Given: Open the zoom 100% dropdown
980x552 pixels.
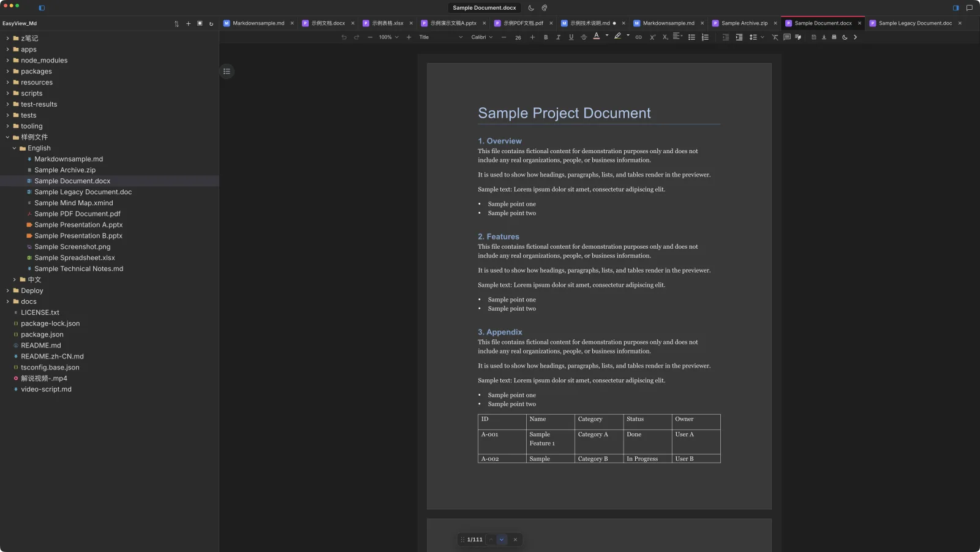Looking at the screenshot, I should (388, 37).
